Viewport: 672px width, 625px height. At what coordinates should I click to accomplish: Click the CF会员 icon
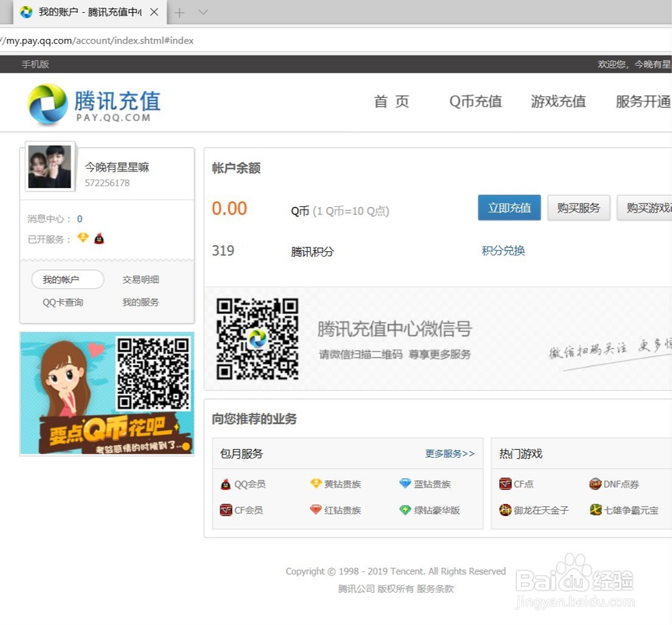(225, 510)
